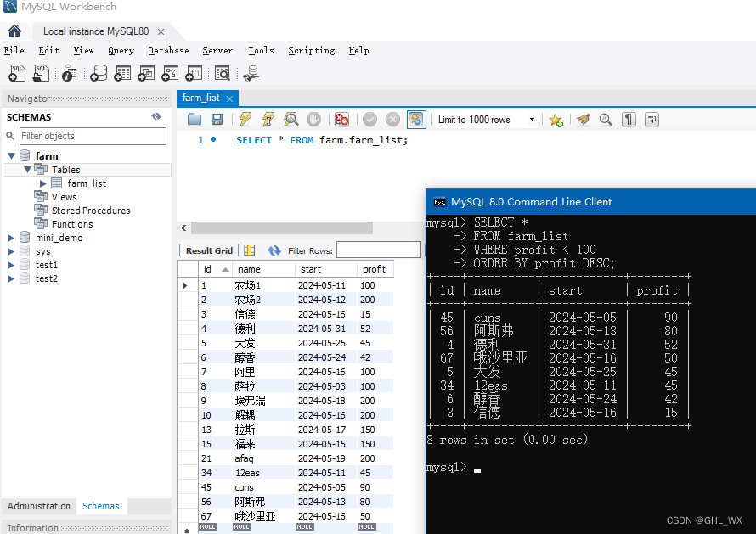Viewport: 756px width, 534px height.
Task: Open the Database menu
Action: [x=168, y=50]
